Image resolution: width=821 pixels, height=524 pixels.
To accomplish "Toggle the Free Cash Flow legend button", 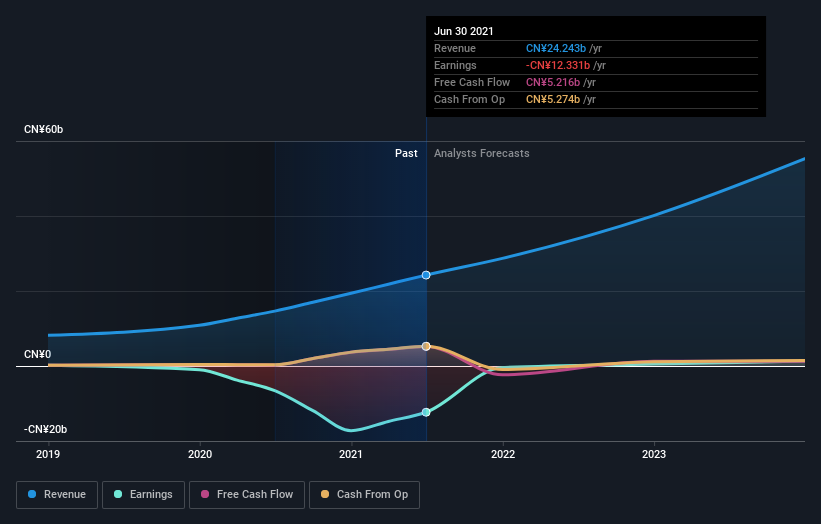I will [x=247, y=495].
